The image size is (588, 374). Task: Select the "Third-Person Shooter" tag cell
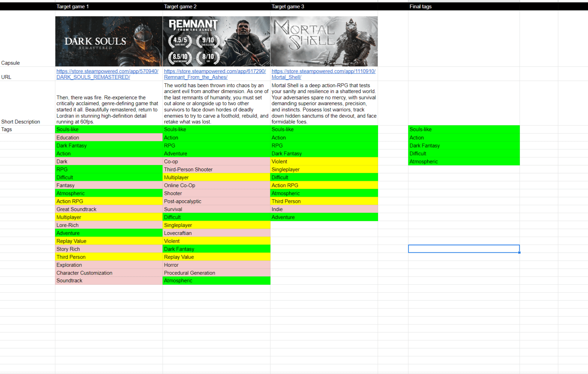pos(216,170)
